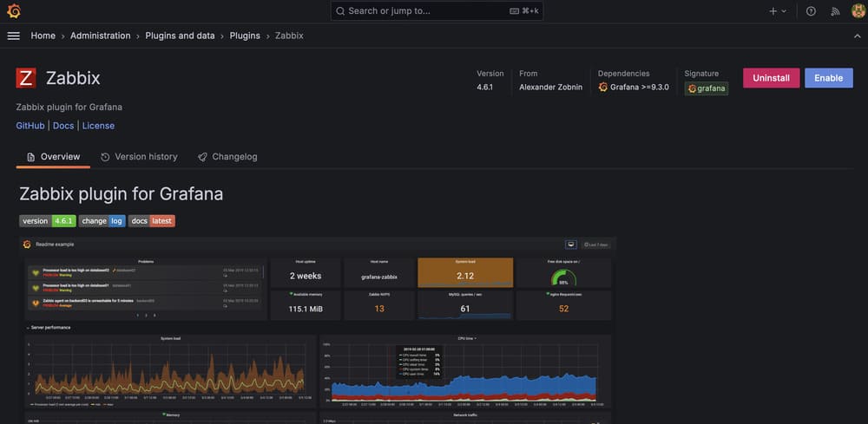
Task: Expand the plus new-item dropdown
Action: (x=777, y=11)
